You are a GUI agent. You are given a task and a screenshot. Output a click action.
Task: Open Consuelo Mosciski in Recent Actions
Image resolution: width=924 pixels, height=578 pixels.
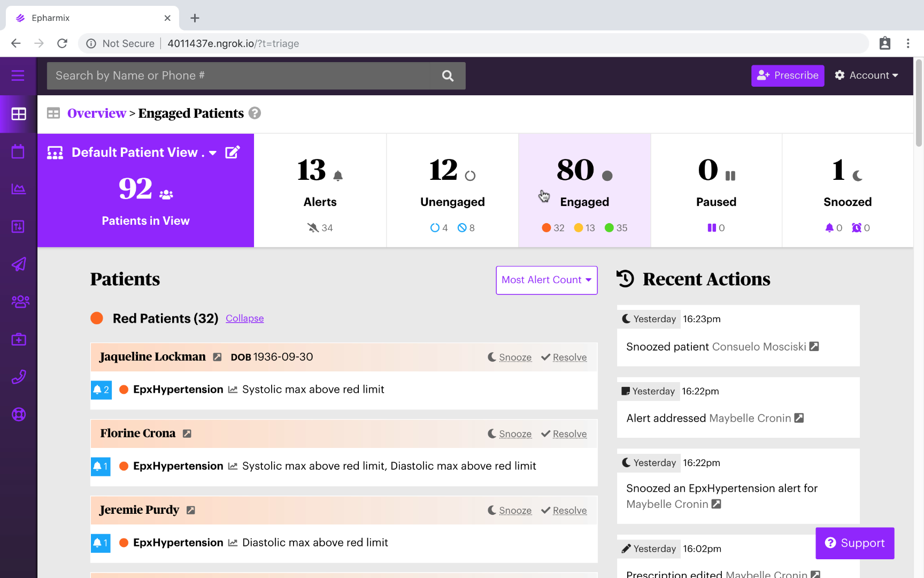coord(759,346)
